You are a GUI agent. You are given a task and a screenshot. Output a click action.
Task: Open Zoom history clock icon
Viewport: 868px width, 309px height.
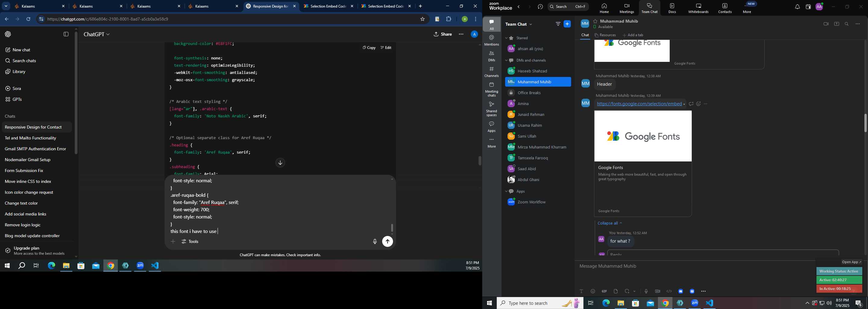point(540,7)
